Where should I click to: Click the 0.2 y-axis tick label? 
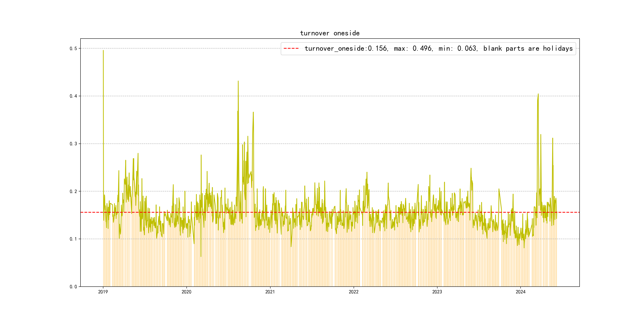(73, 191)
